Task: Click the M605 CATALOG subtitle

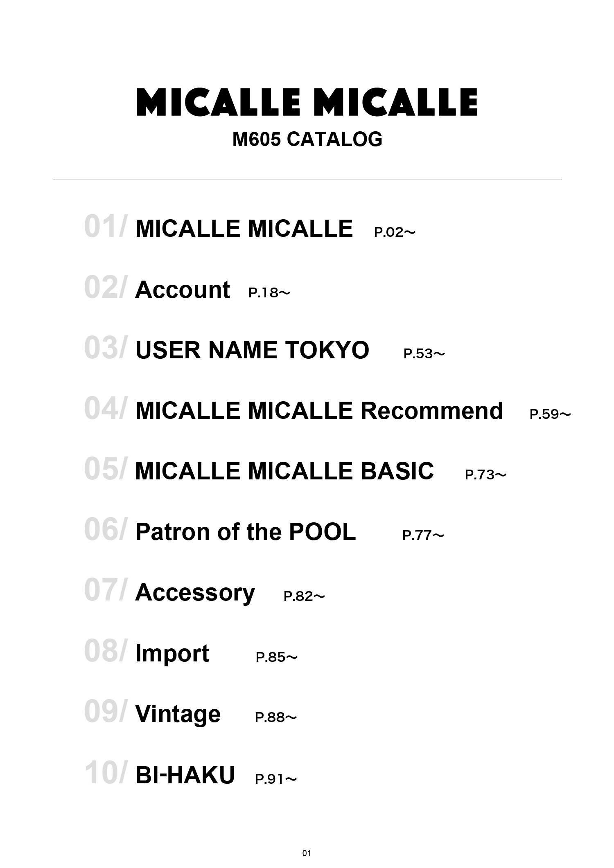Action: (x=307, y=139)
